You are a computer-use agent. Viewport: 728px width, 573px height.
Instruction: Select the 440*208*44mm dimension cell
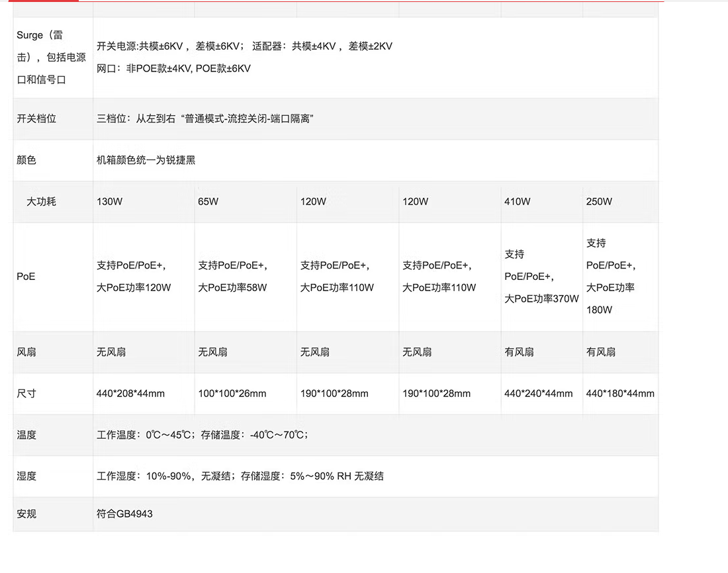coord(130,394)
